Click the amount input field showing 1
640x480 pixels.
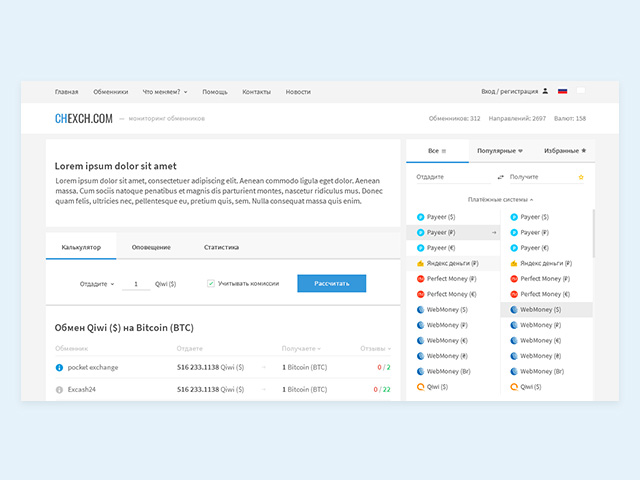tap(136, 284)
